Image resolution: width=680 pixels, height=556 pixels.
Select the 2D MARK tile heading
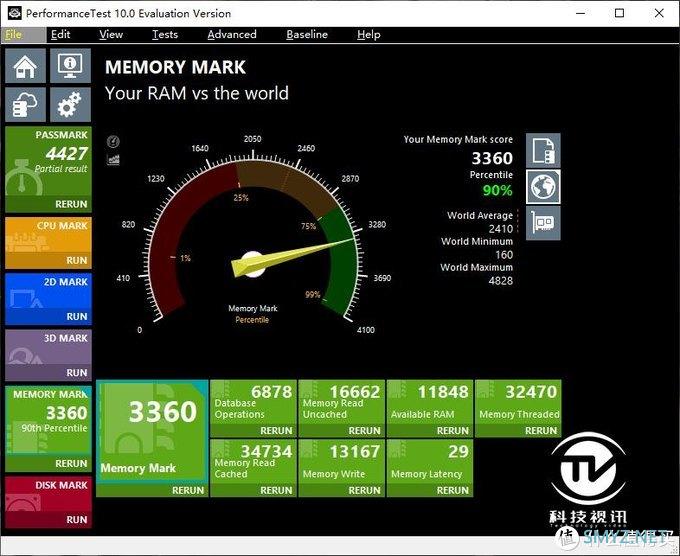pyautogui.click(x=65, y=282)
